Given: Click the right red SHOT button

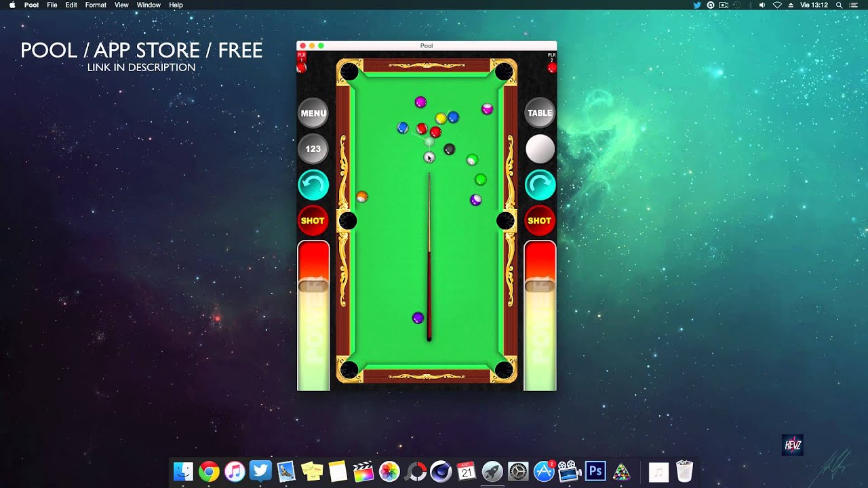Looking at the screenshot, I should tap(540, 220).
